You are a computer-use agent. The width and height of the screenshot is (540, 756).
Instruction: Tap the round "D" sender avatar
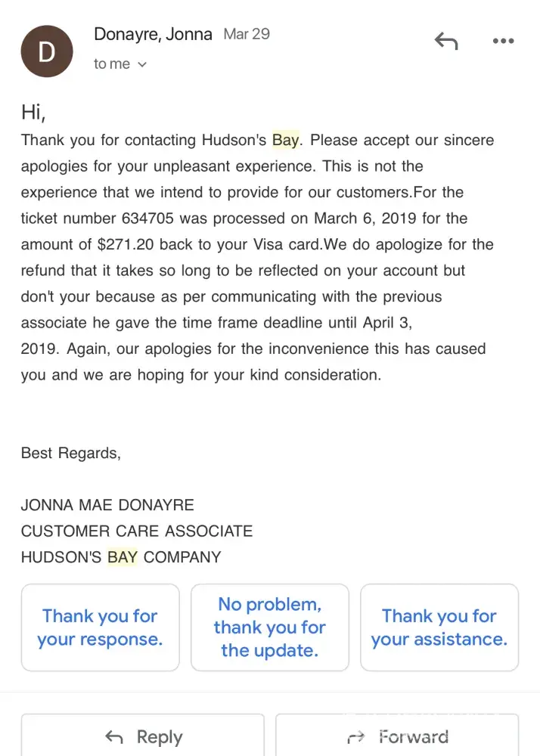[x=47, y=51]
